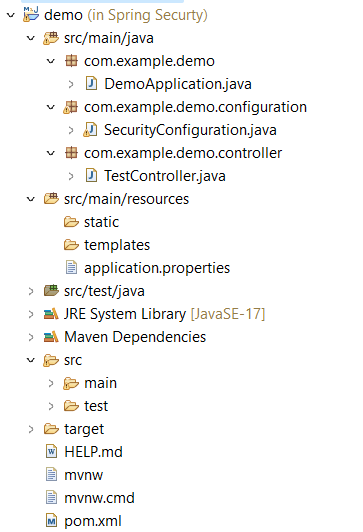The image size is (363, 532).
Task: Select the static folder name
Action: click(x=101, y=222)
